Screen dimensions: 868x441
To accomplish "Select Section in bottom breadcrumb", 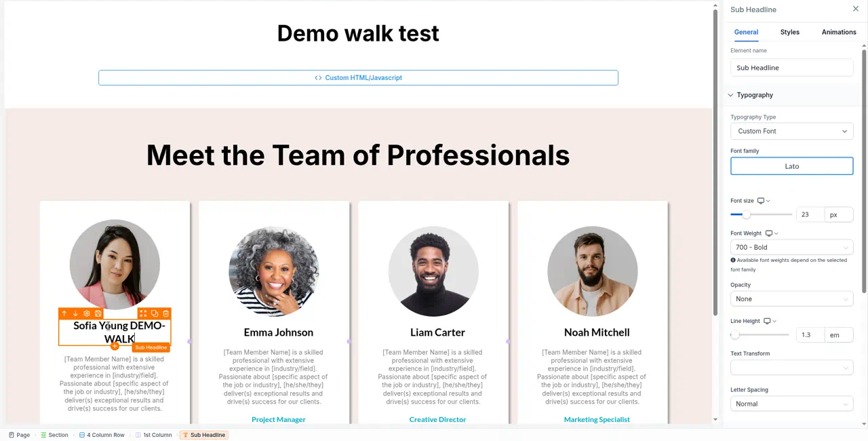I will point(54,435).
